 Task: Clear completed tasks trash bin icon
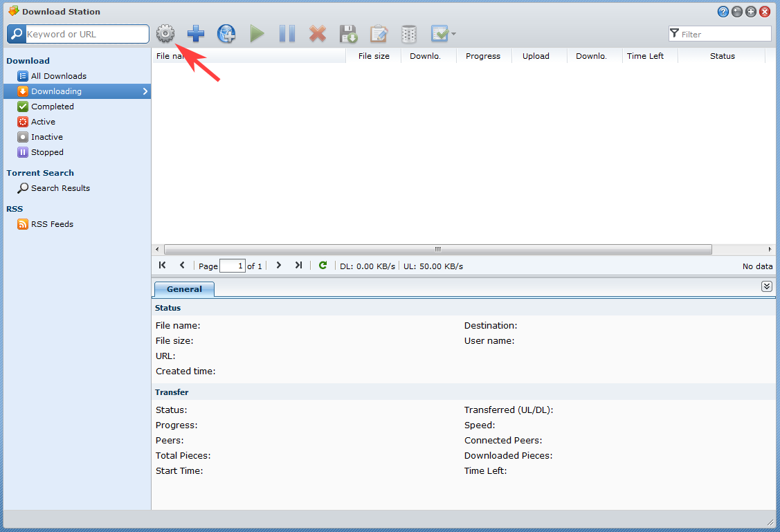click(409, 33)
